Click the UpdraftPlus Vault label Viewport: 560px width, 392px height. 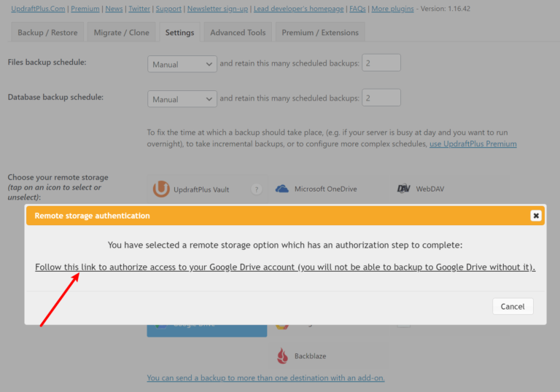point(201,189)
